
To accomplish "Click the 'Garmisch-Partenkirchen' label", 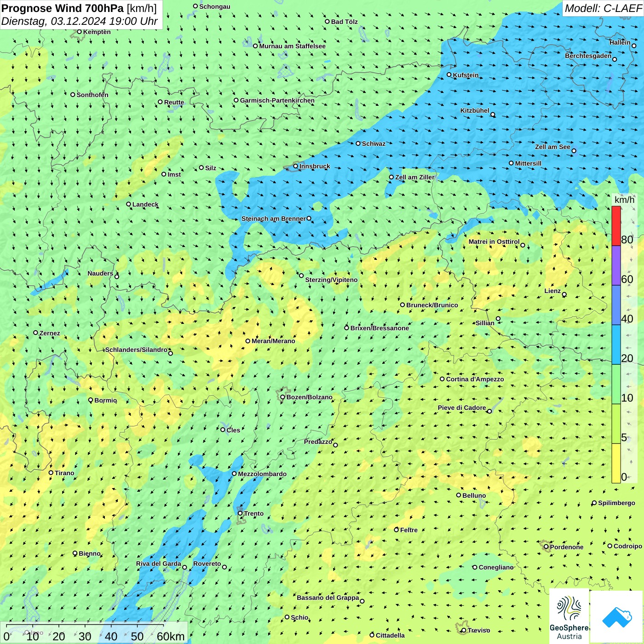I will coord(277,100).
